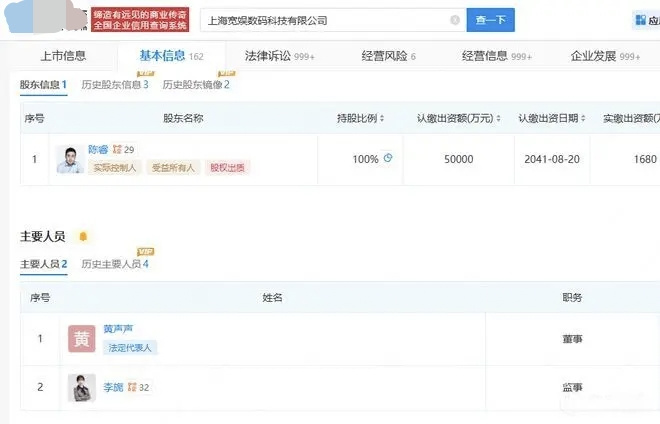660x424 pixels.
Task: Select the 主要人员 2 sub-tab
Action: click(43, 264)
